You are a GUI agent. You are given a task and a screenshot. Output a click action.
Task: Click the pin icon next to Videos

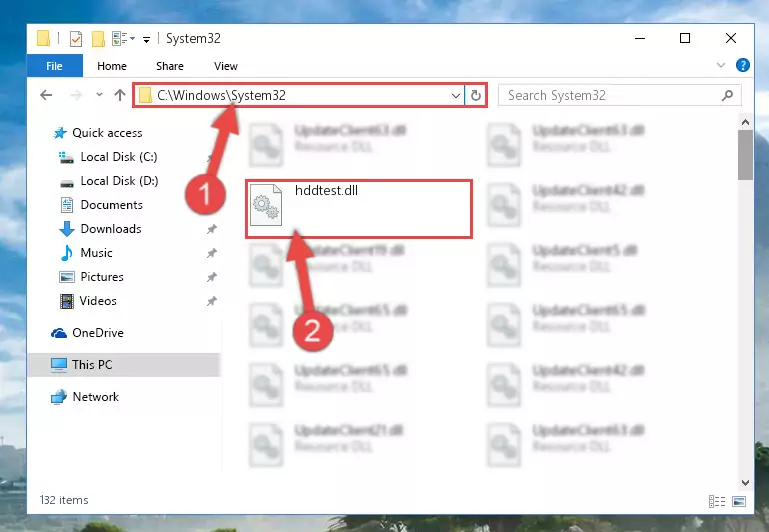click(211, 301)
